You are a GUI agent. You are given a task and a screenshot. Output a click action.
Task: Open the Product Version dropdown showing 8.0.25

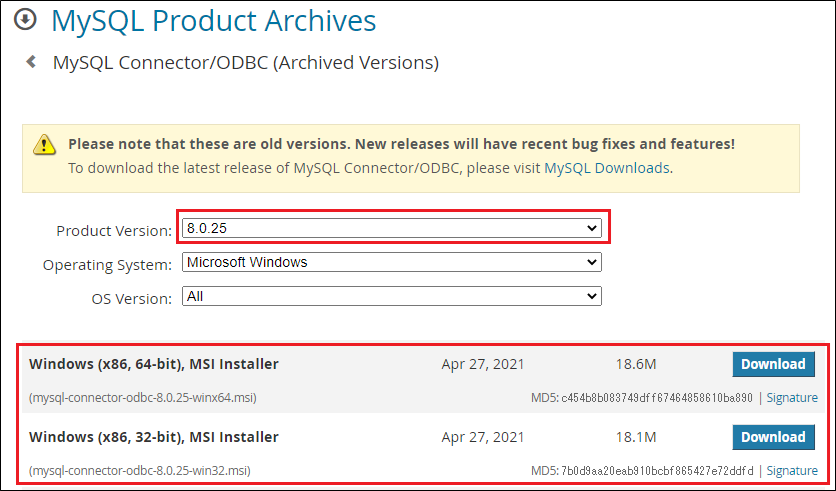click(392, 228)
